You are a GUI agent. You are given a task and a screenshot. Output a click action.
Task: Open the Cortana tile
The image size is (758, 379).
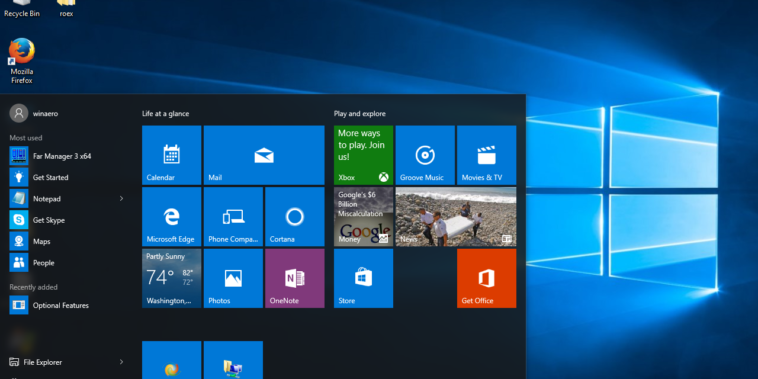[x=295, y=217]
